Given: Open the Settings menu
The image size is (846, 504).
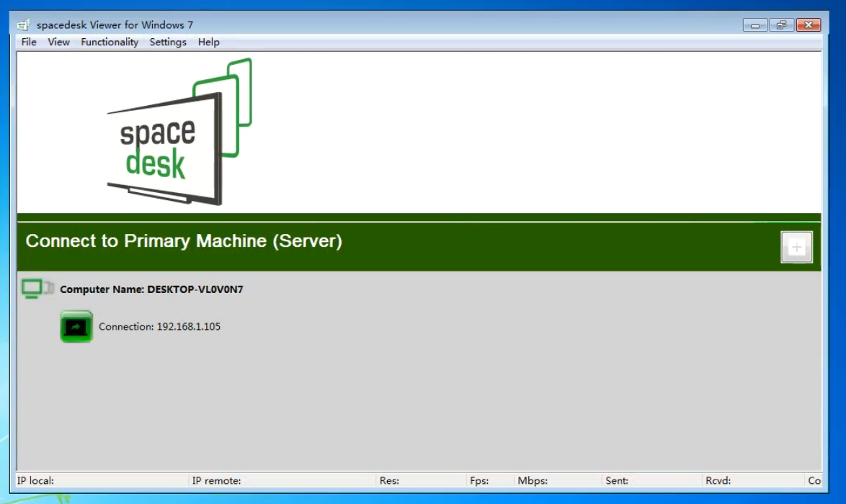Looking at the screenshot, I should (x=168, y=42).
